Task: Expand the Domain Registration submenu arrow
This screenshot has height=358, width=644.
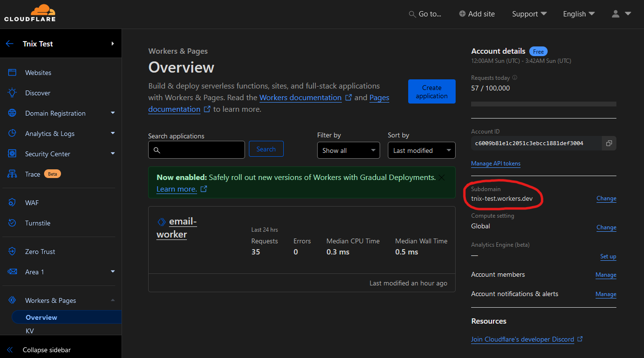Action: (x=113, y=113)
